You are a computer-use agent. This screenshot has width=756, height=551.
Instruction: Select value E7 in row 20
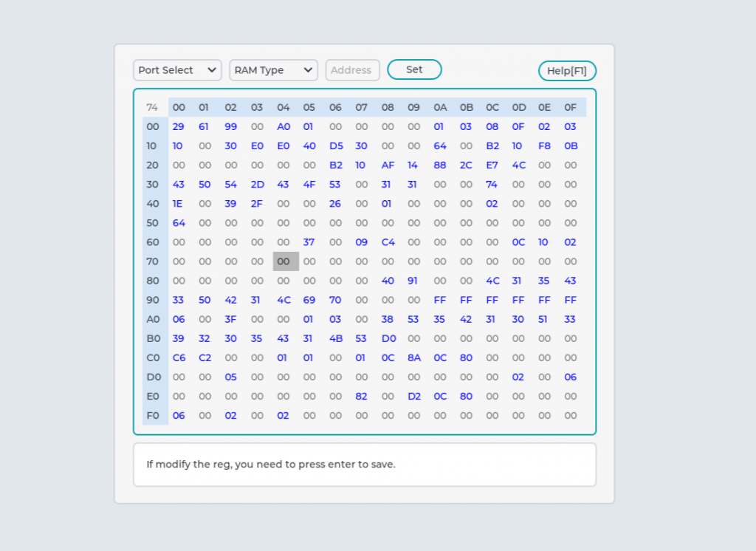(492, 165)
